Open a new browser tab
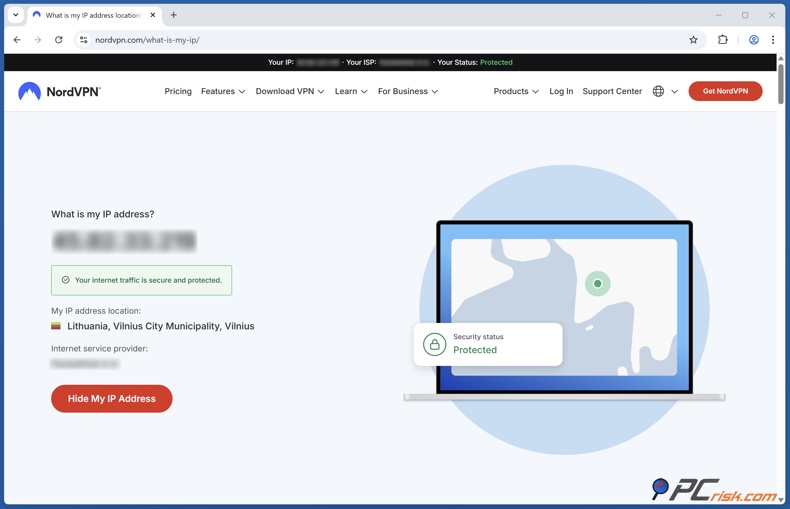790x509 pixels. coord(173,15)
